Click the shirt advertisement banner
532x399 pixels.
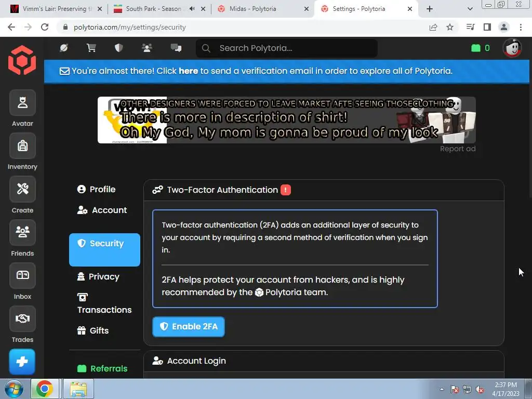pos(287,120)
